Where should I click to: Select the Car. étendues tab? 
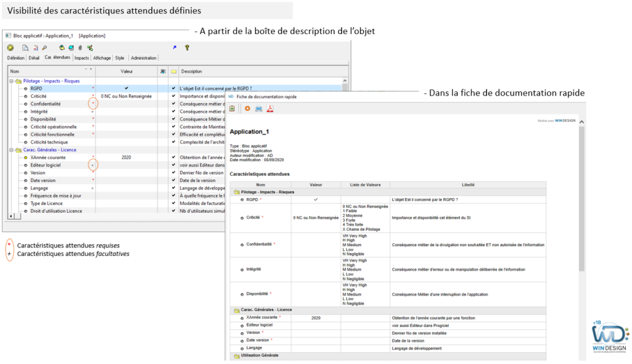pyautogui.click(x=57, y=57)
